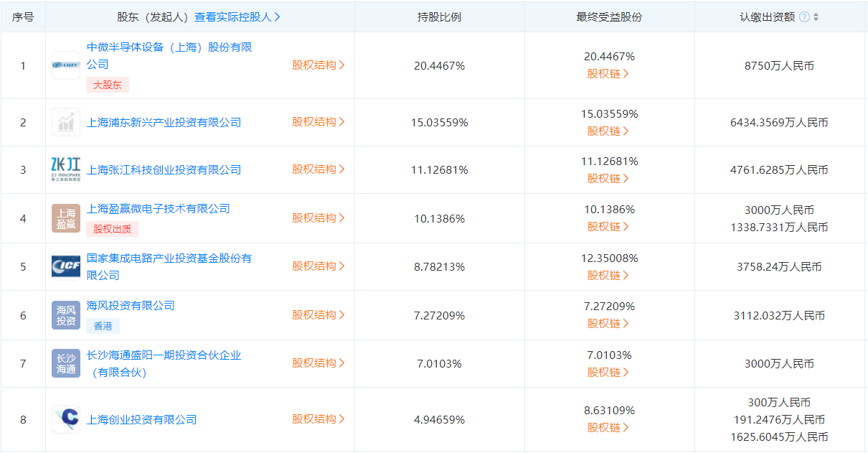Open 股权链 under 12.35008% beneficial share
868x453 pixels.
tap(608, 276)
